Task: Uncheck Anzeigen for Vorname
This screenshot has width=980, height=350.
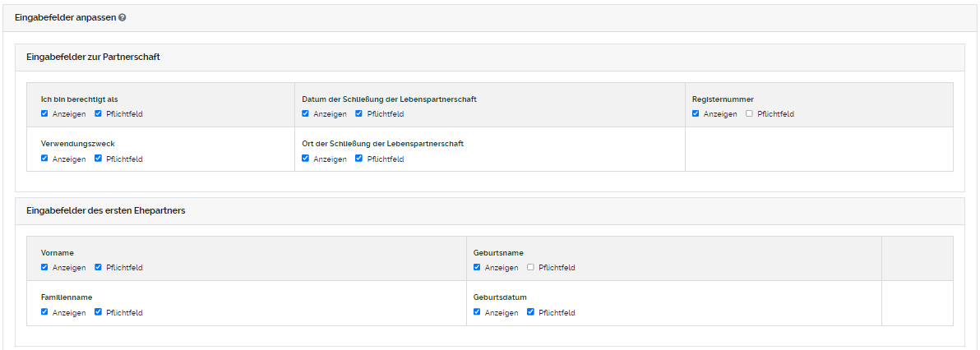Action: click(44, 267)
